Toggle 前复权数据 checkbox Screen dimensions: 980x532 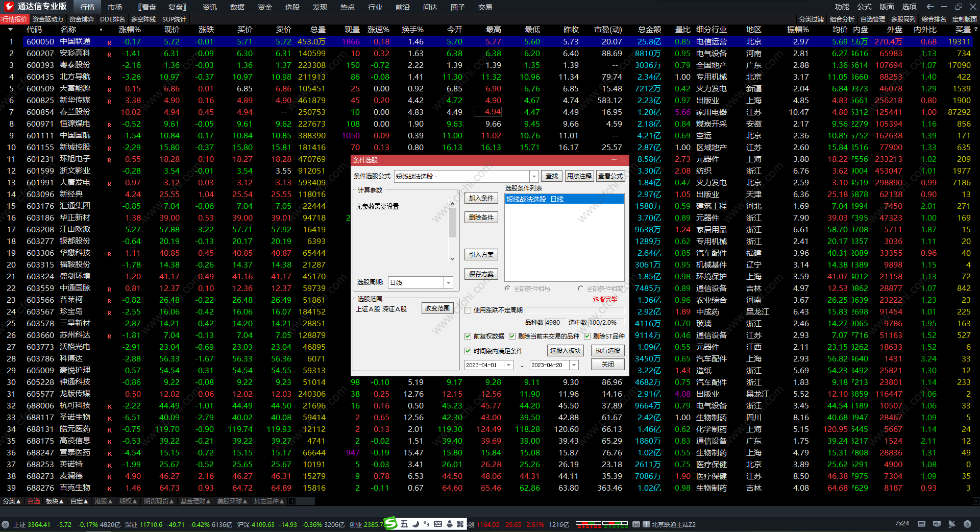click(468, 336)
